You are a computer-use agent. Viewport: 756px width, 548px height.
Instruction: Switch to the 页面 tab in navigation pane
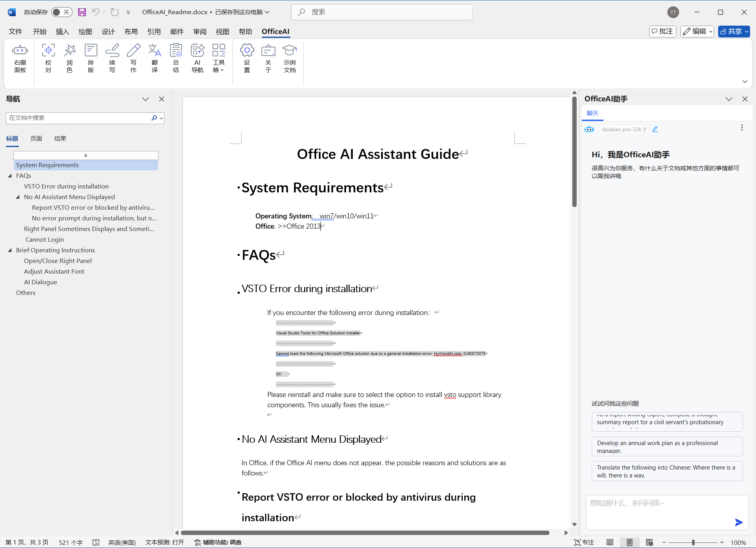[x=36, y=139]
